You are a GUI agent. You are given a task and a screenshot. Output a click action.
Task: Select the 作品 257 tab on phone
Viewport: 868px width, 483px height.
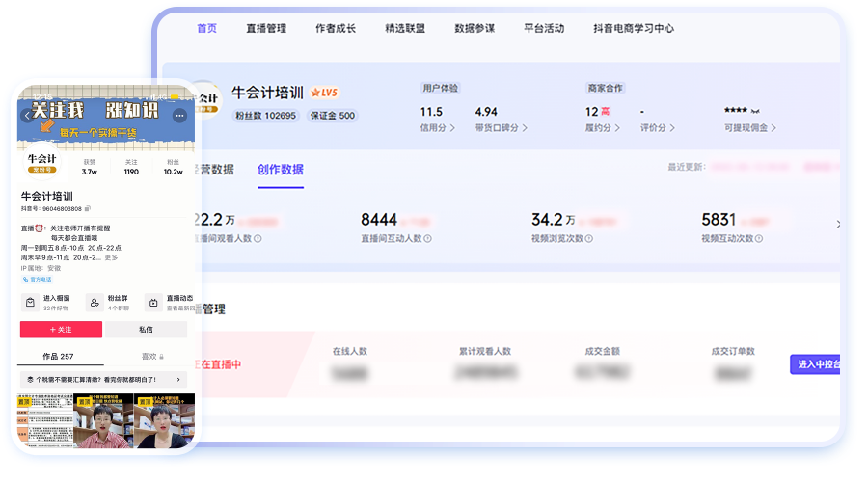tap(59, 357)
